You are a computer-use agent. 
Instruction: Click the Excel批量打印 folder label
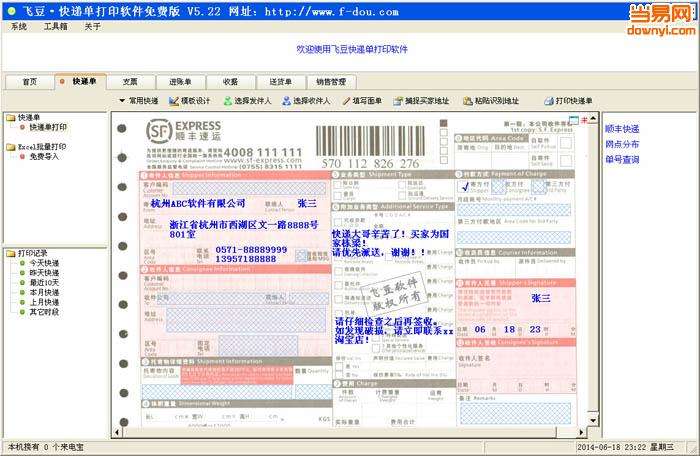[x=42, y=147]
